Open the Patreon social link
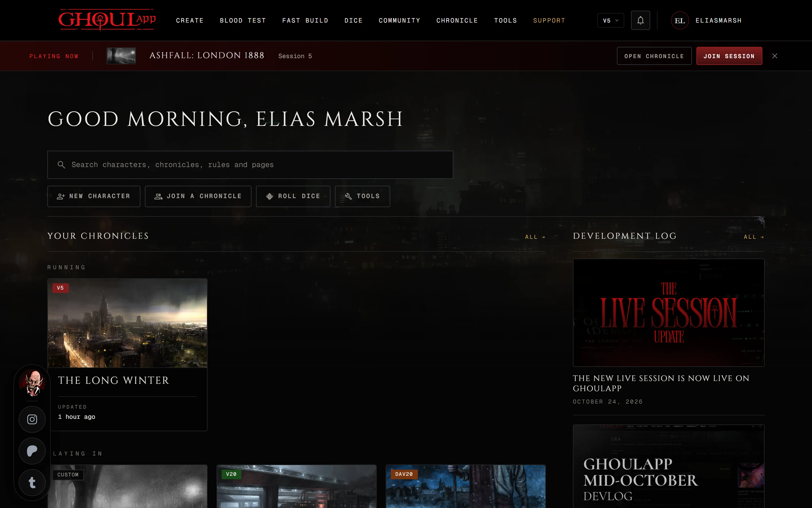The image size is (812, 508). click(x=32, y=451)
